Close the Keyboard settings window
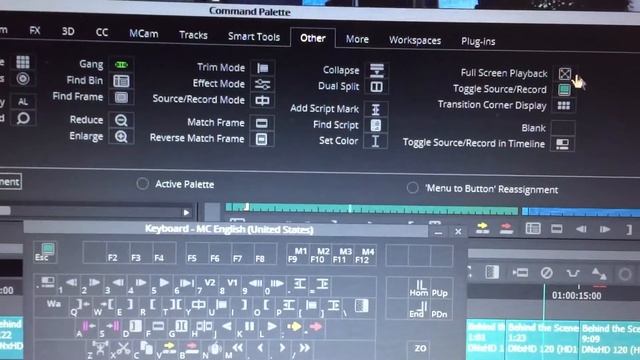 (x=458, y=232)
